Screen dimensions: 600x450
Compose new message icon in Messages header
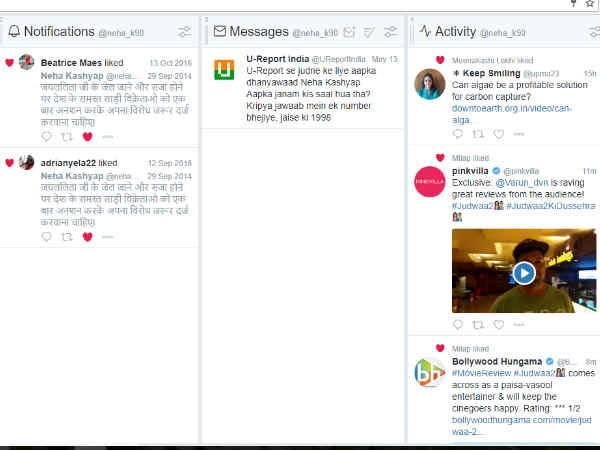pos(349,32)
